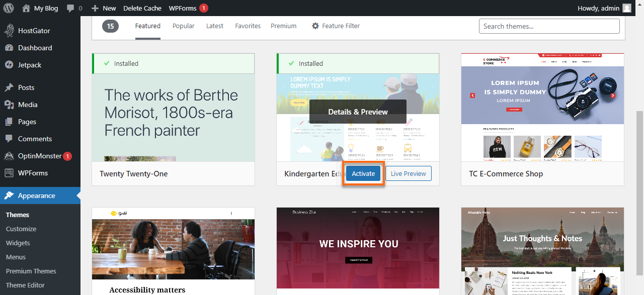Select Widgets from the Appearance menu

tap(19, 243)
